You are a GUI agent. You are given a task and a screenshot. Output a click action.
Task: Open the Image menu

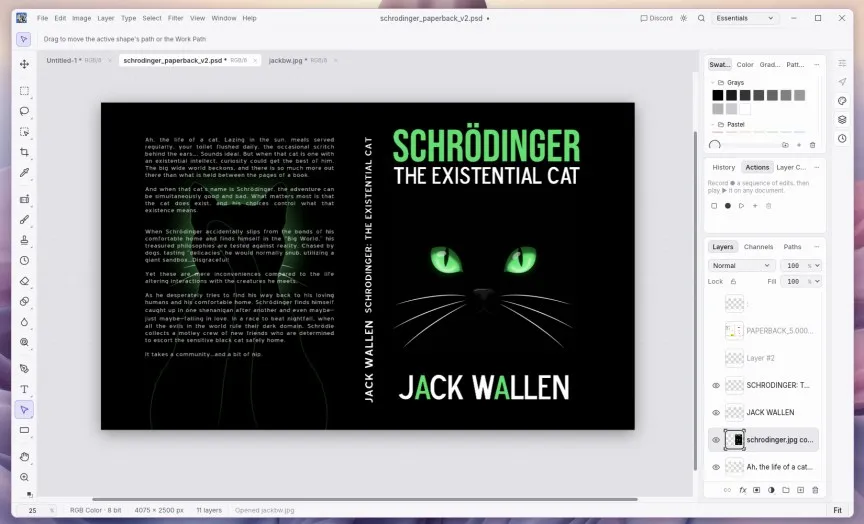[82, 18]
